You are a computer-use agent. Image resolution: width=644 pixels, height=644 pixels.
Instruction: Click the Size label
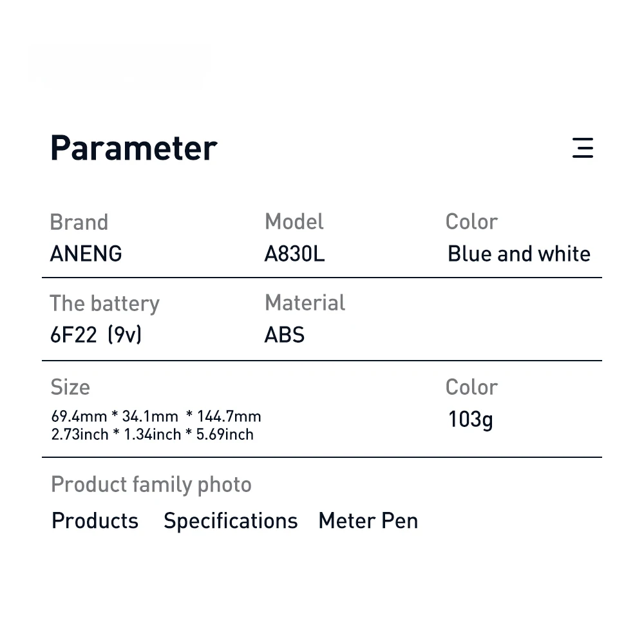[x=70, y=387]
